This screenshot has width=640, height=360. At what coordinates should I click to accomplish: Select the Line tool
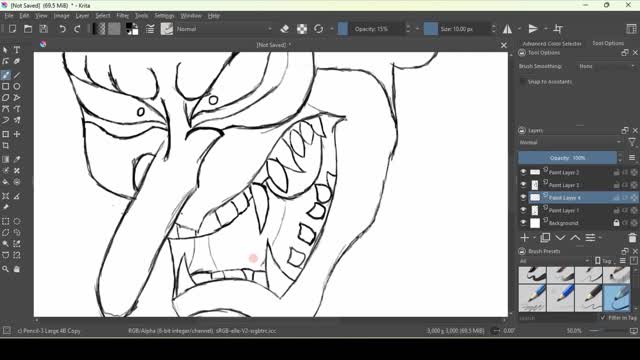click(17, 75)
